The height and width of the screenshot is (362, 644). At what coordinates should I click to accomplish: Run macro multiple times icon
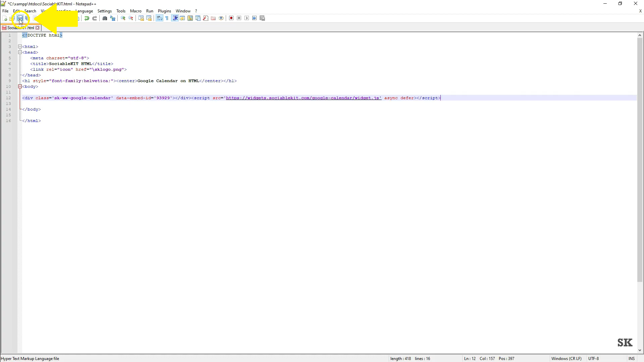click(x=255, y=18)
